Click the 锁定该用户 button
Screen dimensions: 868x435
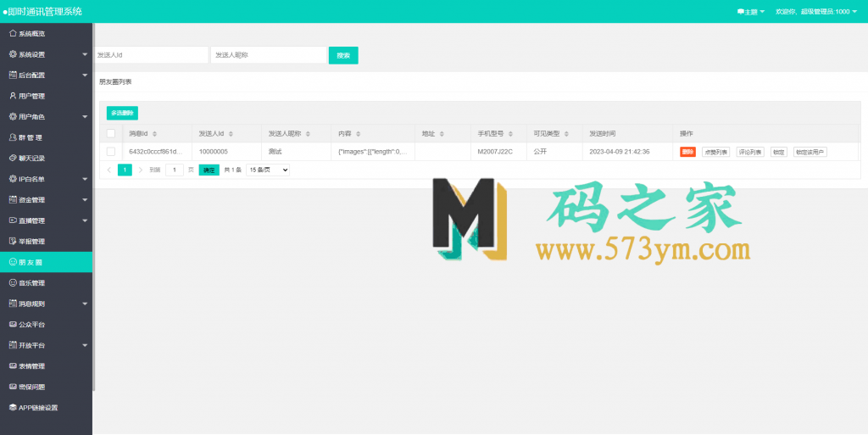tap(810, 152)
